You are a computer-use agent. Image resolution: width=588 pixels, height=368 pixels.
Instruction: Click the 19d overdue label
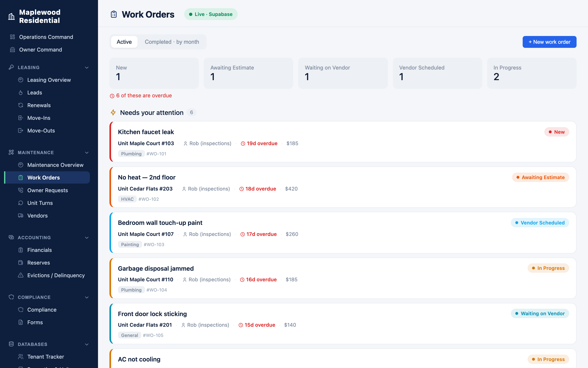(x=259, y=143)
